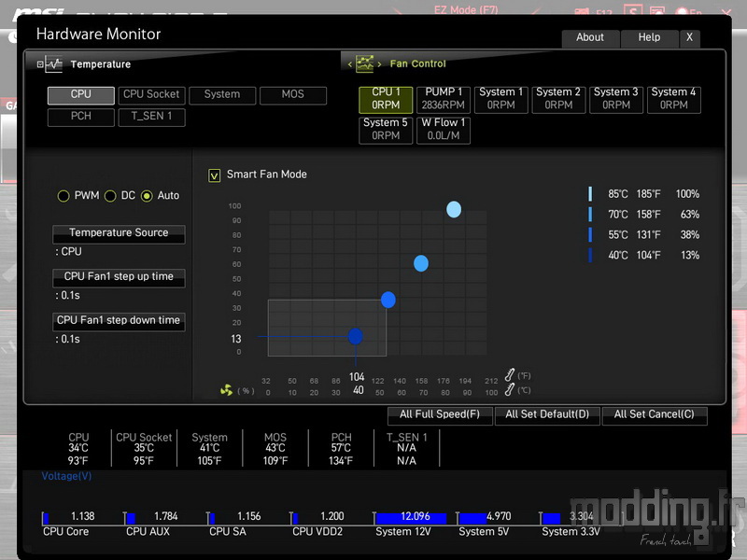
Task: Select the System 2 fan tab
Action: pos(558,99)
